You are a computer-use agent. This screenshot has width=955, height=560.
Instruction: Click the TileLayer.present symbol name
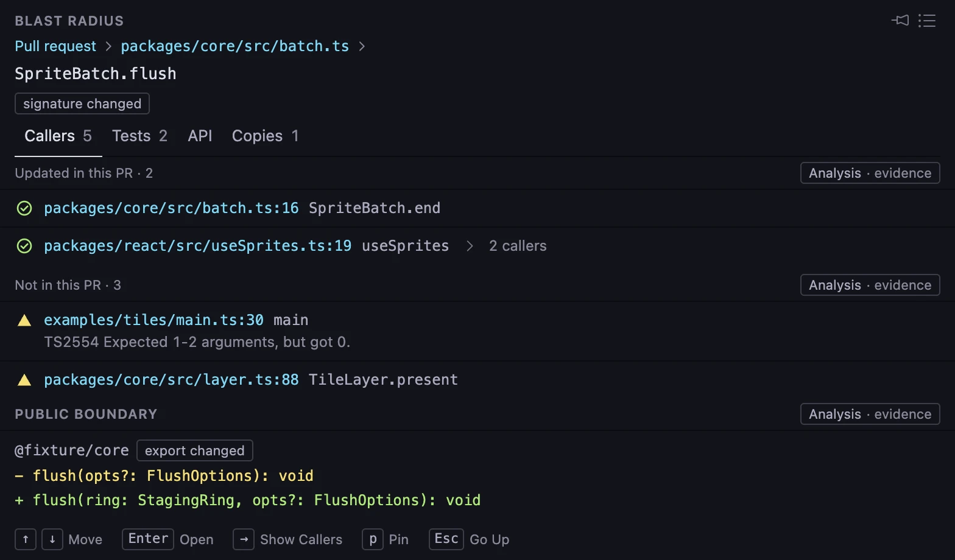coord(383,380)
